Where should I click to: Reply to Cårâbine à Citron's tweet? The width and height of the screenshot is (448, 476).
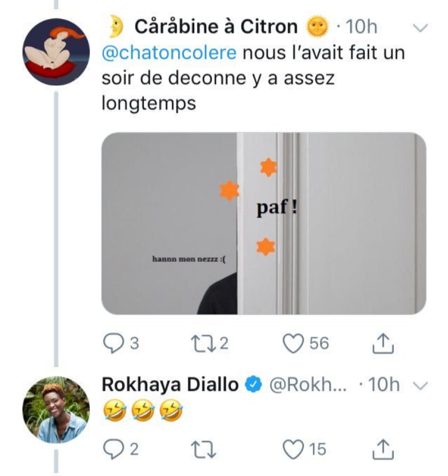[x=112, y=344]
